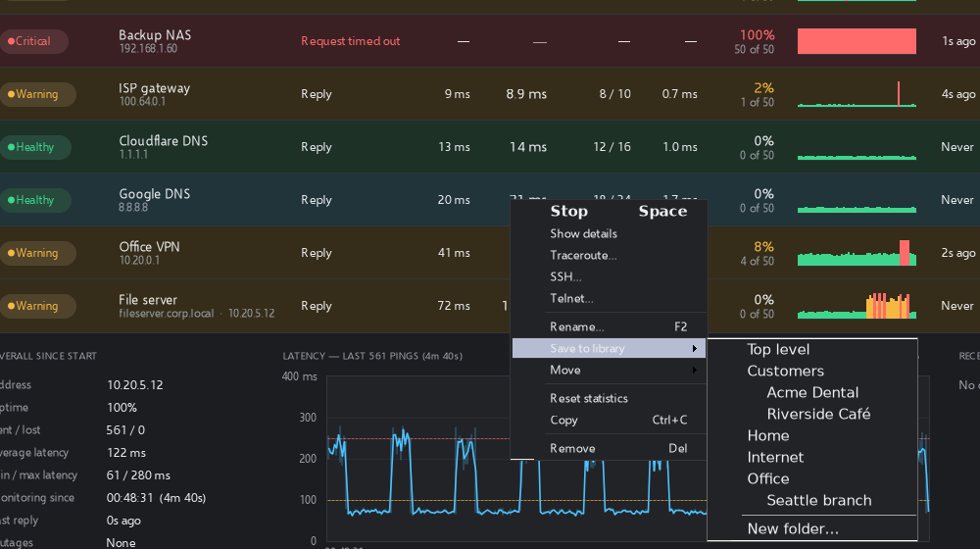Expand the Move submenu arrow
This screenshot has width=980, height=549.
[695, 371]
